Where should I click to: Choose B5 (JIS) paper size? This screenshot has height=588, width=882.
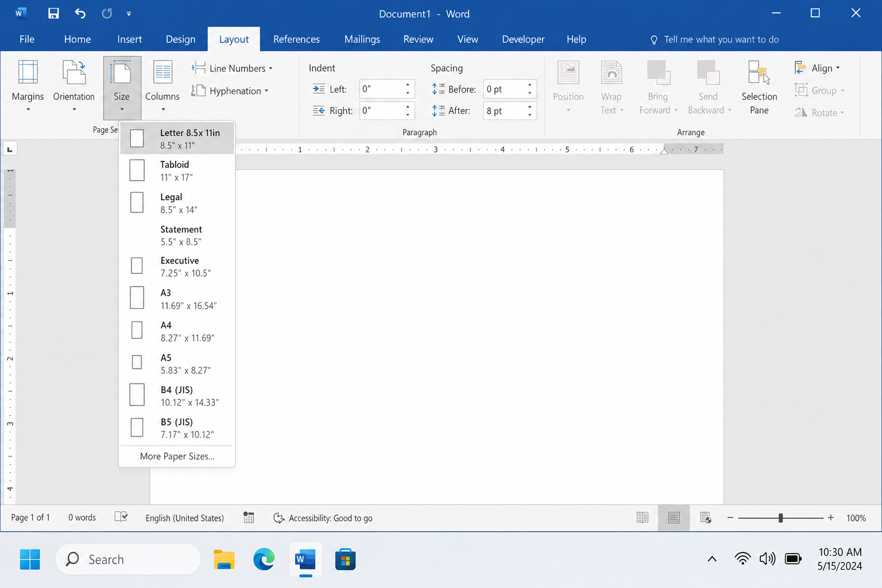177,428
